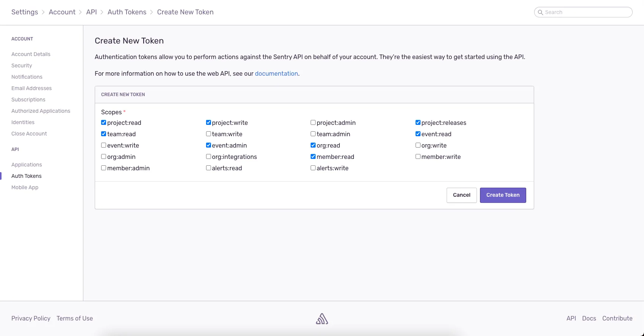This screenshot has width=644, height=336.
Task: Open the API footer link
Action: (x=571, y=318)
